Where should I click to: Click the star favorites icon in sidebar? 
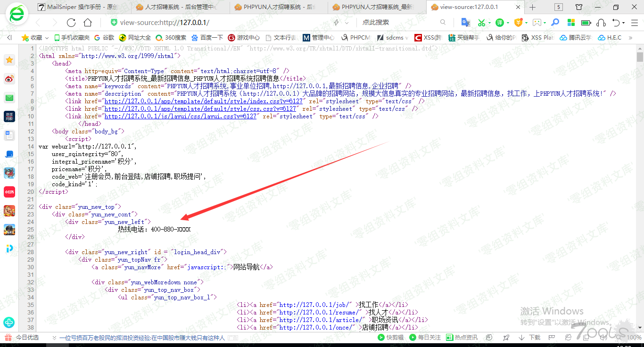click(9, 60)
